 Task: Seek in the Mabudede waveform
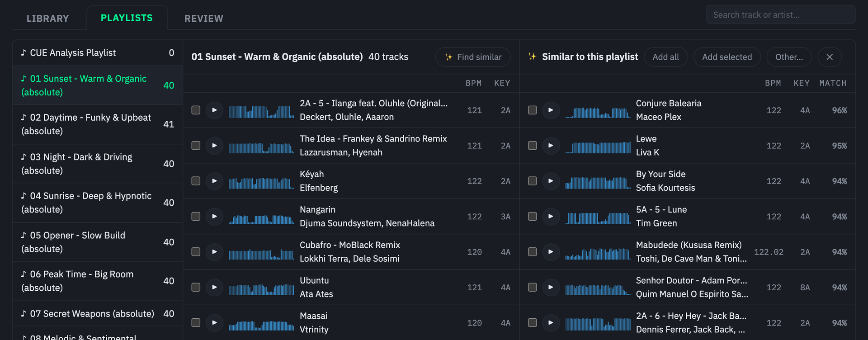(598, 254)
